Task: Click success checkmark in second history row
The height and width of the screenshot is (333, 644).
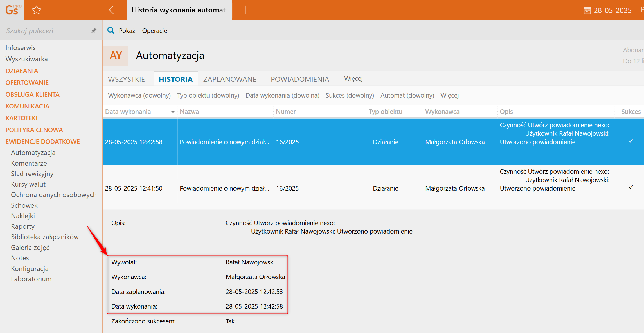Action: [x=631, y=187]
